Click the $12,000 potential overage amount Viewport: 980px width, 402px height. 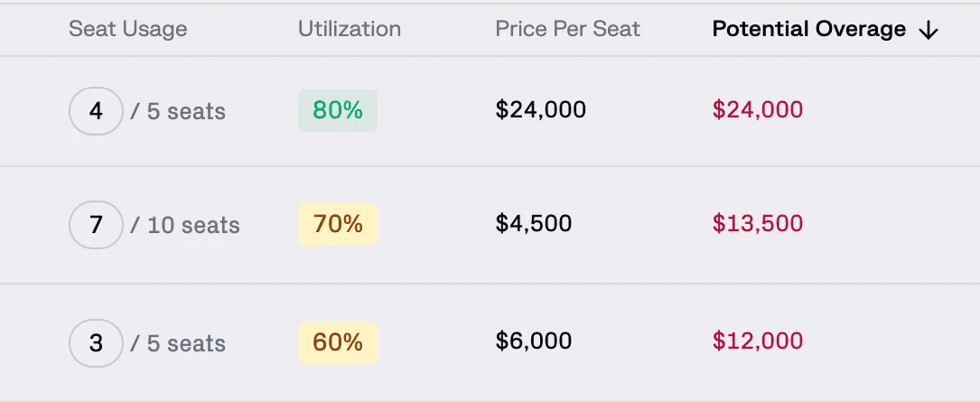click(757, 341)
